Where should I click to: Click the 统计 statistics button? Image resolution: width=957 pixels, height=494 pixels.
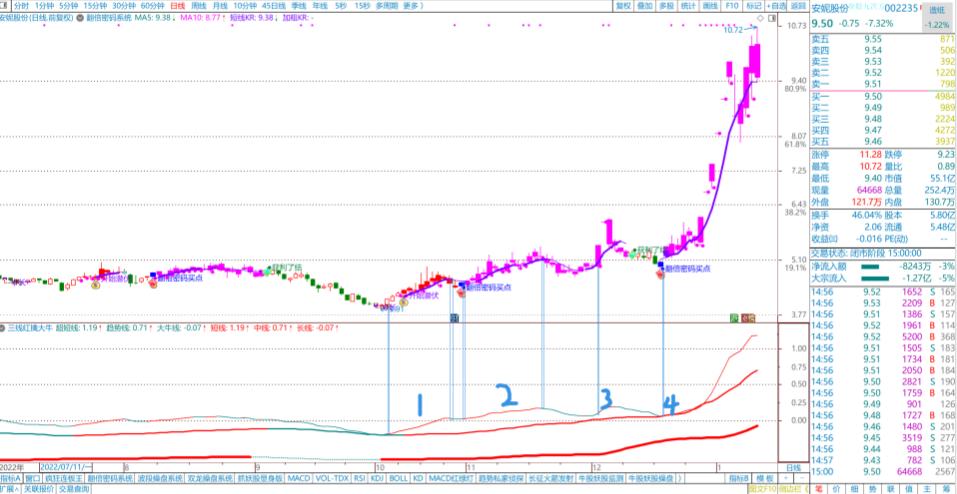(688, 5)
